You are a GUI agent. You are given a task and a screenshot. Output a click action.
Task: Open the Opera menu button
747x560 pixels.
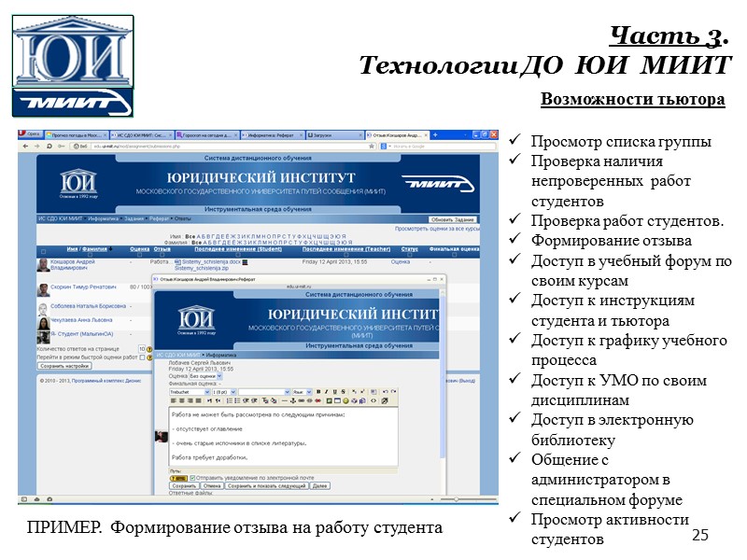(30, 134)
